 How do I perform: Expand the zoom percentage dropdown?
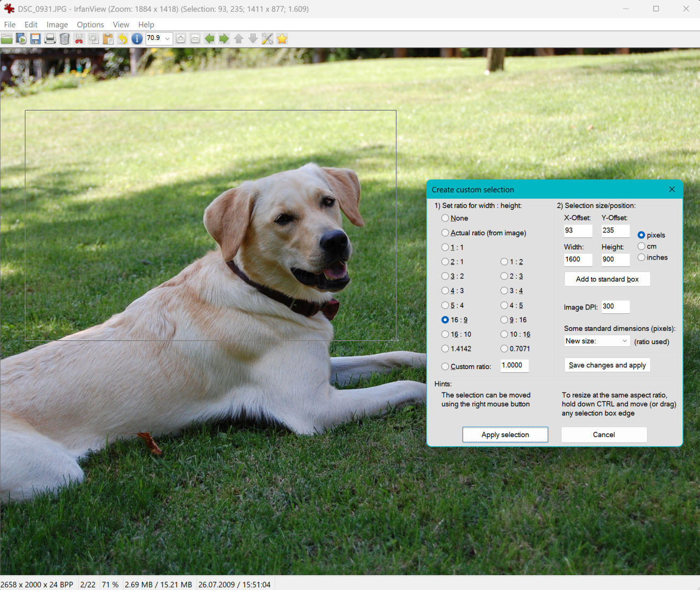pos(167,39)
